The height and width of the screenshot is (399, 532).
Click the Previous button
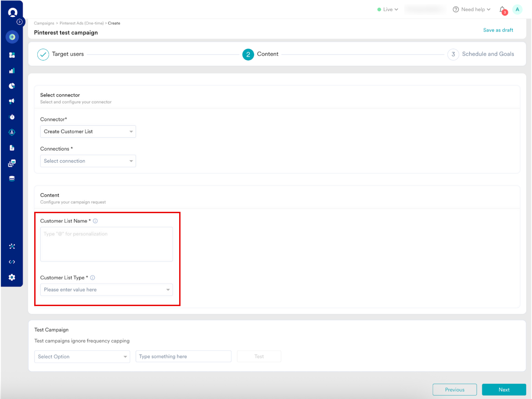point(455,390)
